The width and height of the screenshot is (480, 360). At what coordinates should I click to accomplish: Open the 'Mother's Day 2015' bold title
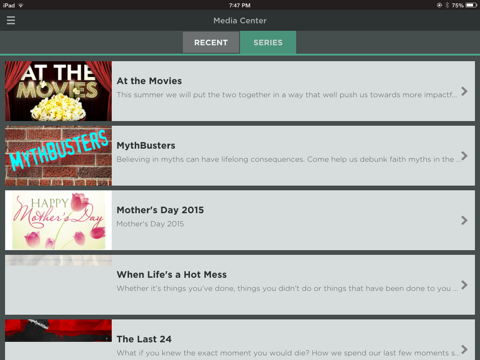point(160,210)
